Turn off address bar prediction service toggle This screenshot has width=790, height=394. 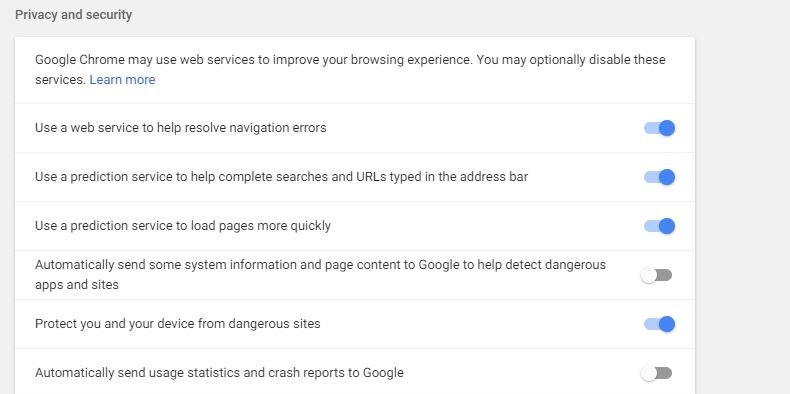(659, 177)
